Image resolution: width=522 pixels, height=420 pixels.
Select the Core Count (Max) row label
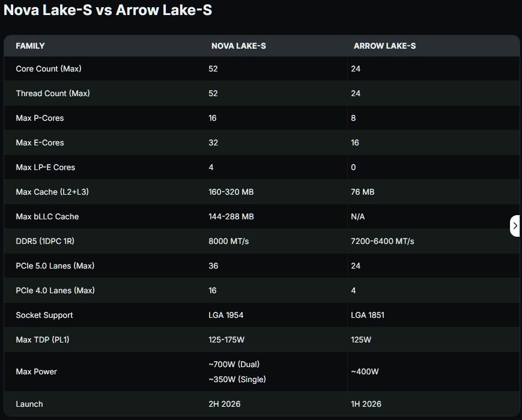click(49, 68)
